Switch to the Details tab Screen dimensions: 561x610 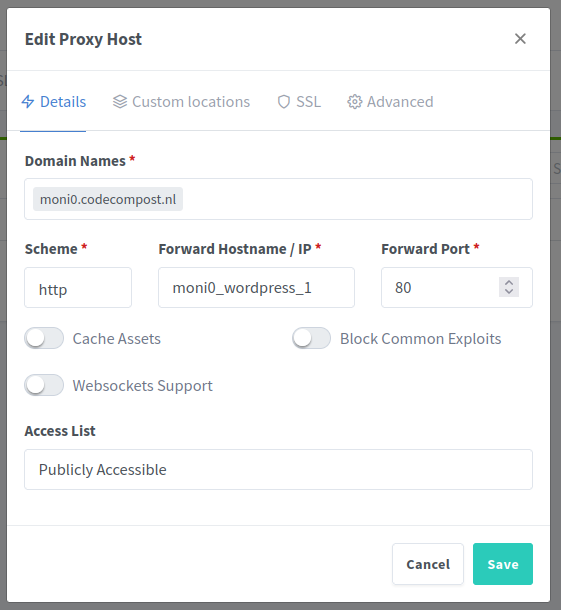(x=54, y=102)
